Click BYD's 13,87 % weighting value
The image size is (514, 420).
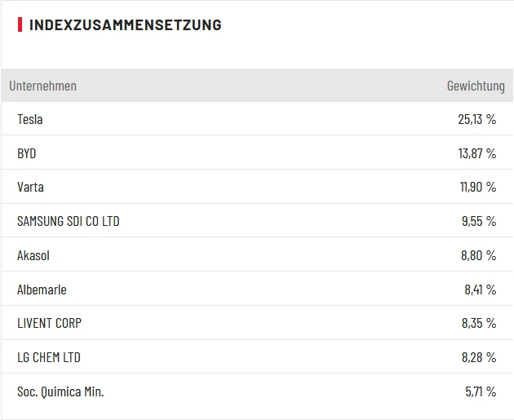click(477, 153)
